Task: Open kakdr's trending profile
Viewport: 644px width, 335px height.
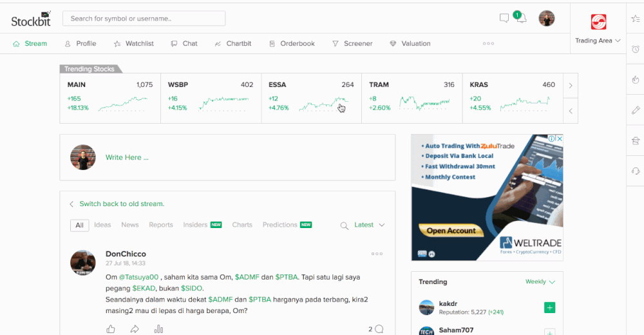Action: (448, 304)
